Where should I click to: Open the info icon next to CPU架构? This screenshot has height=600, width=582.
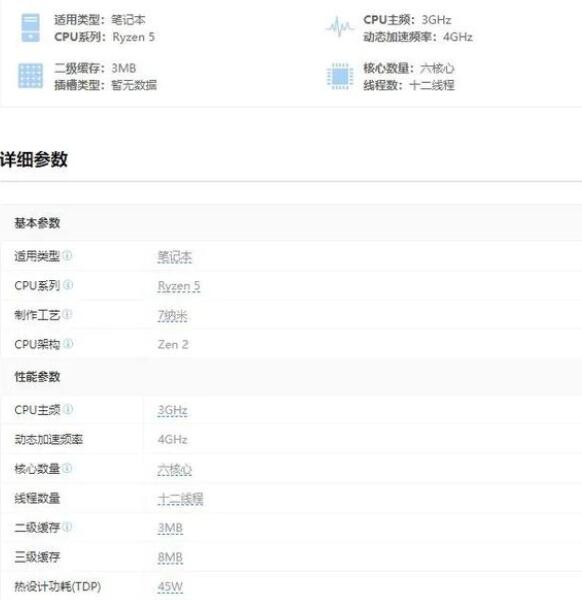[x=68, y=344]
